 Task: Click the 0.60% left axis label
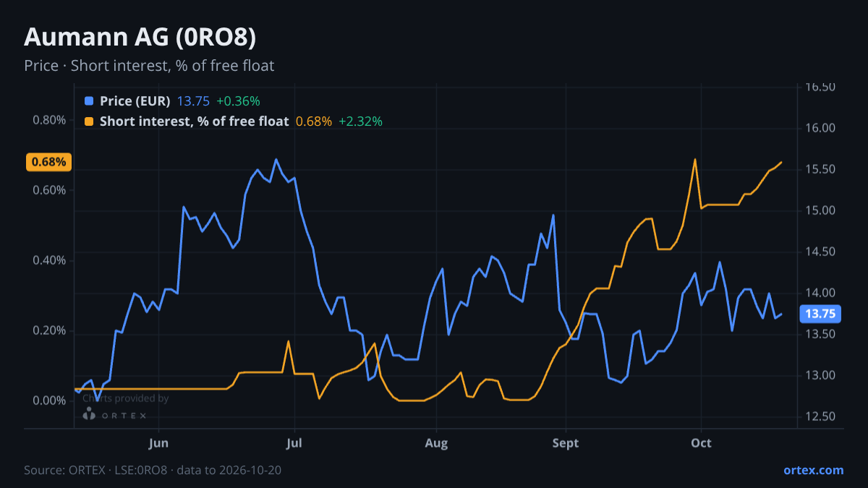click(x=49, y=190)
